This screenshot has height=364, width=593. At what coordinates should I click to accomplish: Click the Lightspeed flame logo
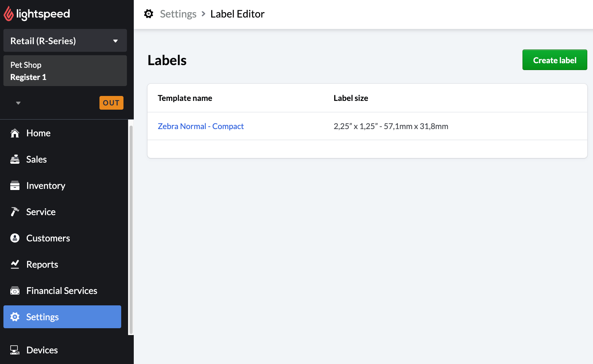(8, 14)
